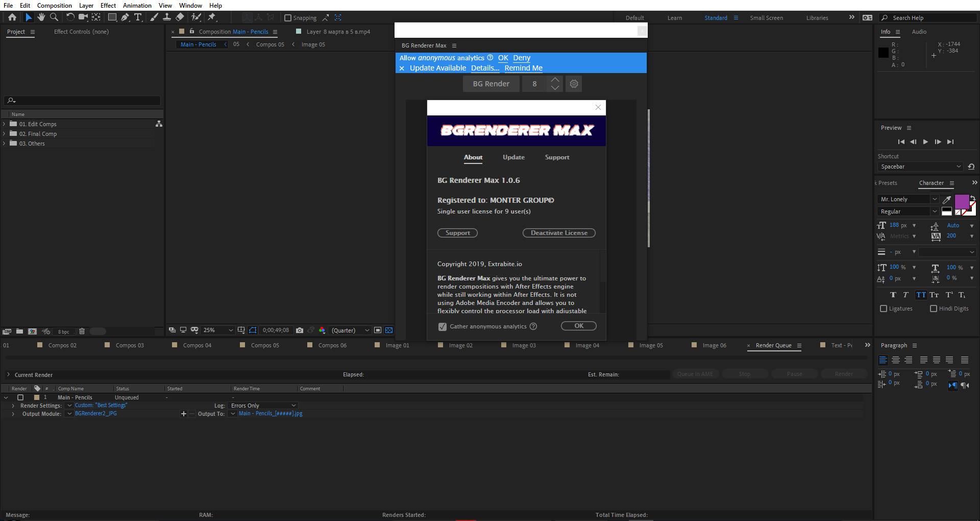The width and height of the screenshot is (980, 521).
Task: Uncheck Gather anonymous analytics
Action: pyautogui.click(x=443, y=326)
